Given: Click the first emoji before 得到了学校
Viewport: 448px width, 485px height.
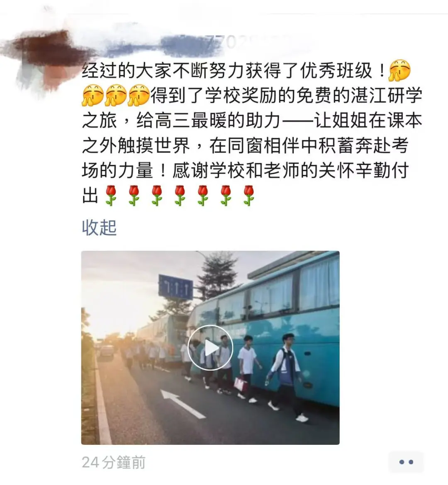Looking at the screenshot, I should click(x=93, y=95).
